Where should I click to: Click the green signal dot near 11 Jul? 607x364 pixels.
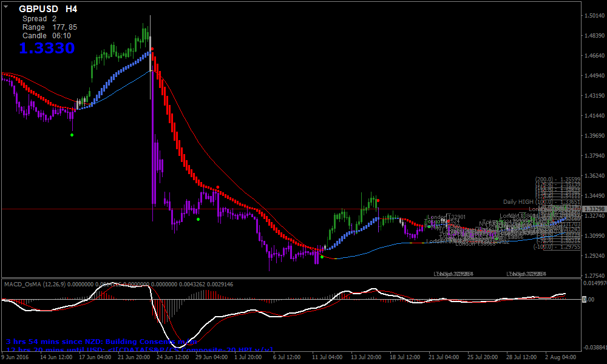(x=322, y=256)
